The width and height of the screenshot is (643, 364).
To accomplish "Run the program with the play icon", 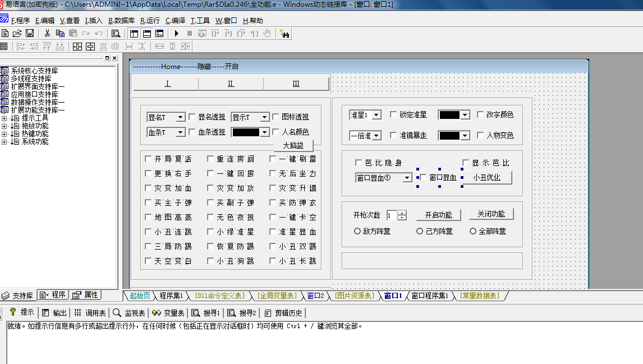I will click(x=176, y=33).
